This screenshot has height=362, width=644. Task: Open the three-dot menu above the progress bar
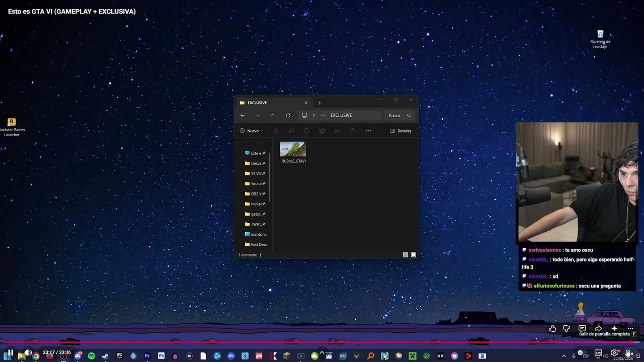[x=630, y=328]
